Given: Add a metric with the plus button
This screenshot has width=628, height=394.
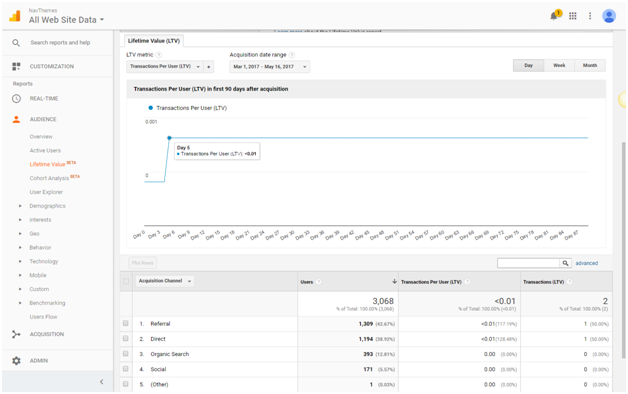Looking at the screenshot, I should coord(209,66).
